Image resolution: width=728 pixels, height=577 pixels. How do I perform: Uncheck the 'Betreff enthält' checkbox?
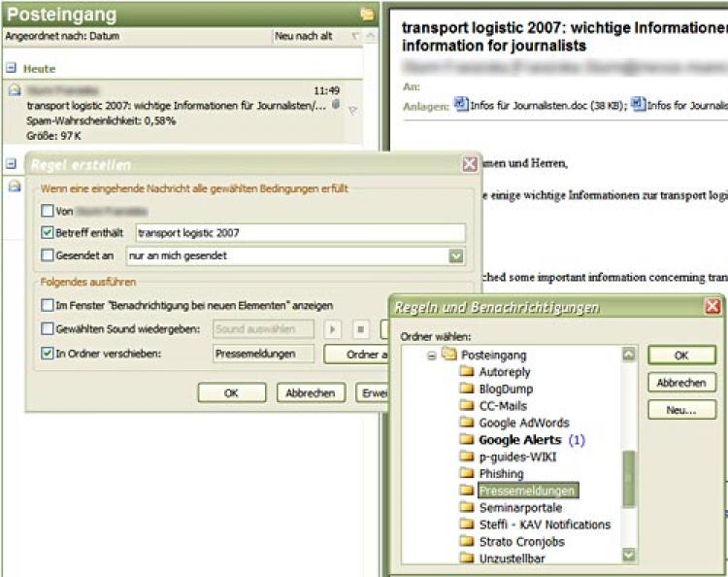(x=48, y=233)
